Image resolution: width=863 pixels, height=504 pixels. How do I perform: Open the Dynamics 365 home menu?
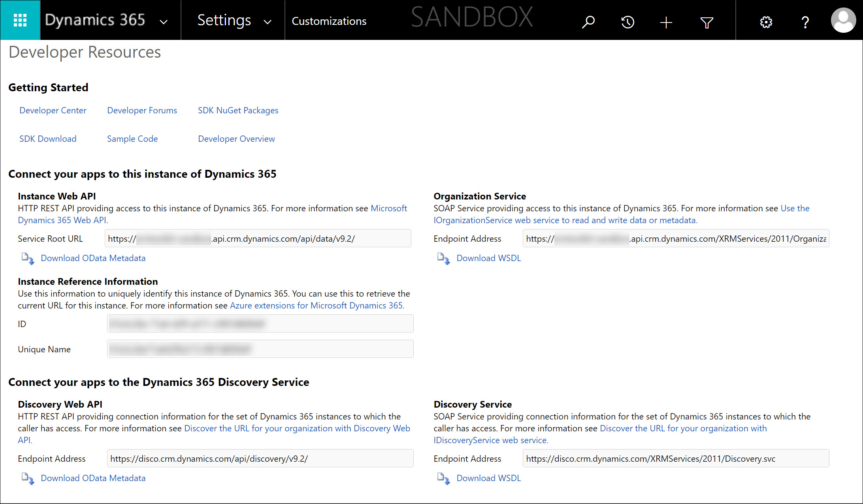tap(95, 20)
